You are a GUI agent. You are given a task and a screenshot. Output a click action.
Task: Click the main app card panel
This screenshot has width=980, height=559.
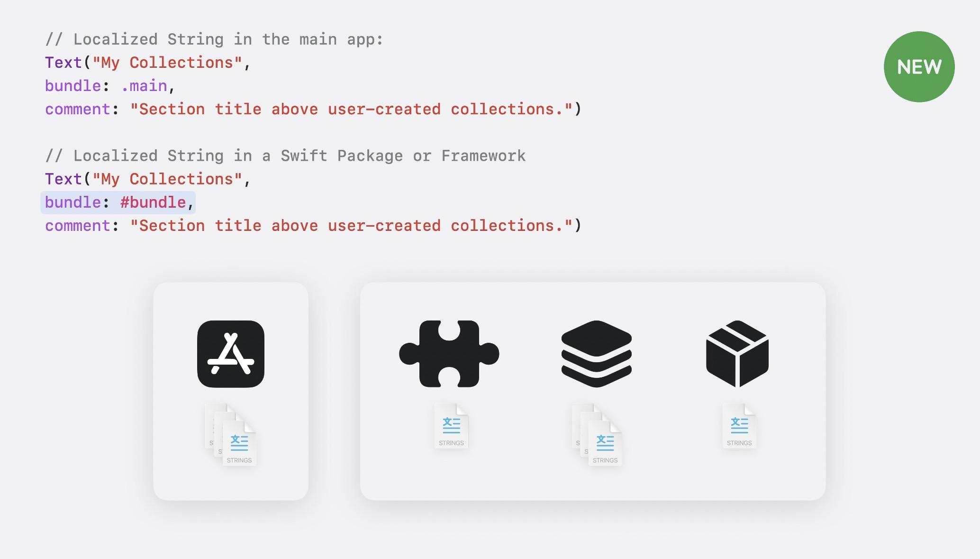(231, 391)
